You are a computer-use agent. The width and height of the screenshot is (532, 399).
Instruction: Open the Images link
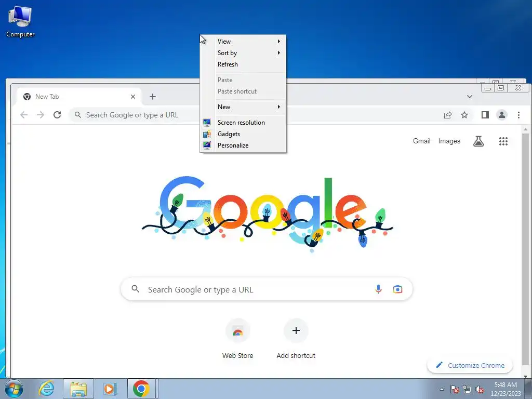tap(449, 141)
